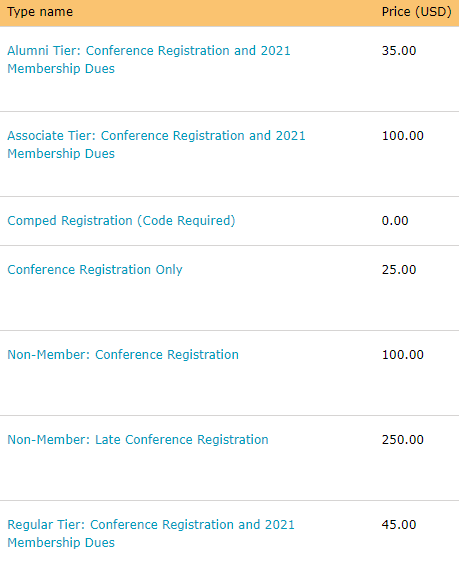Open the Alumni Tier conference registration link
The height and width of the screenshot is (563, 459).
click(149, 59)
